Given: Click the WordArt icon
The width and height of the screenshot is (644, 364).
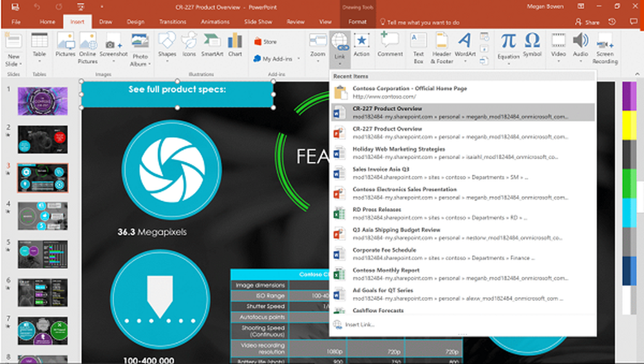Looking at the screenshot, I should pos(465,41).
